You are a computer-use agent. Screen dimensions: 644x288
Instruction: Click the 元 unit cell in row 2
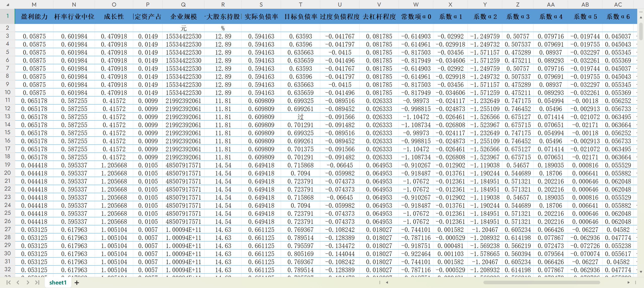point(183,28)
